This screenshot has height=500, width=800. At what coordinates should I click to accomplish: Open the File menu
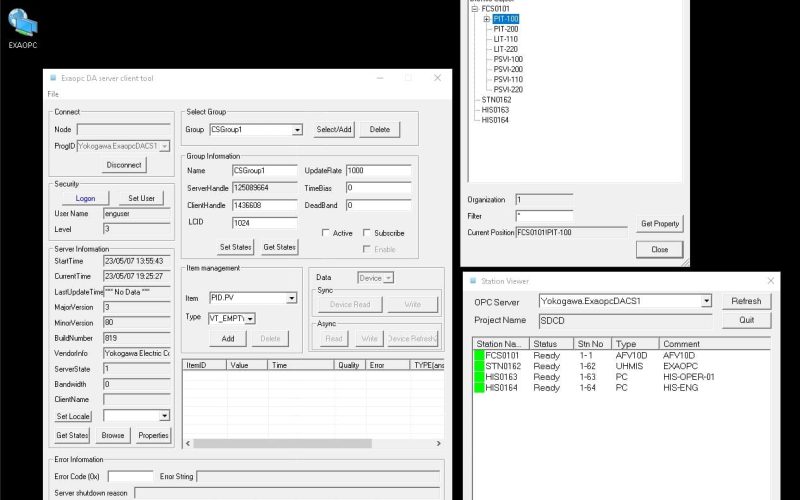coord(53,94)
